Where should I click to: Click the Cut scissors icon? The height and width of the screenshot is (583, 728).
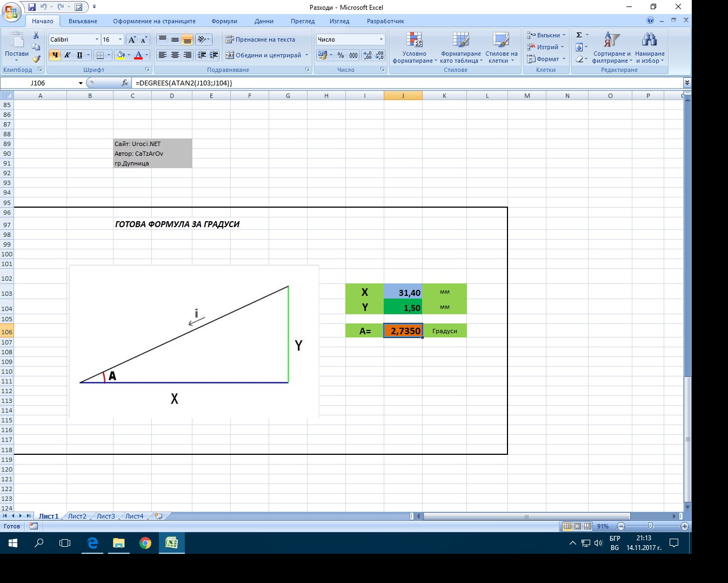point(36,36)
